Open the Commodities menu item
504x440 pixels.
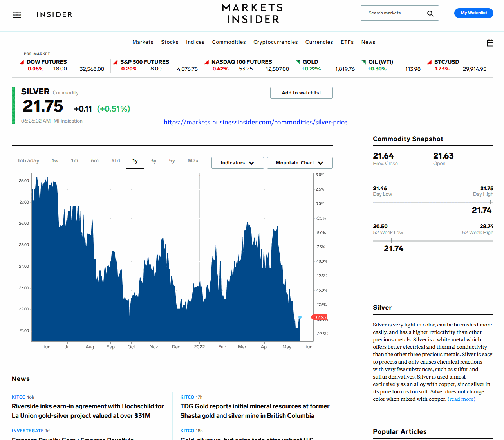pyautogui.click(x=229, y=42)
